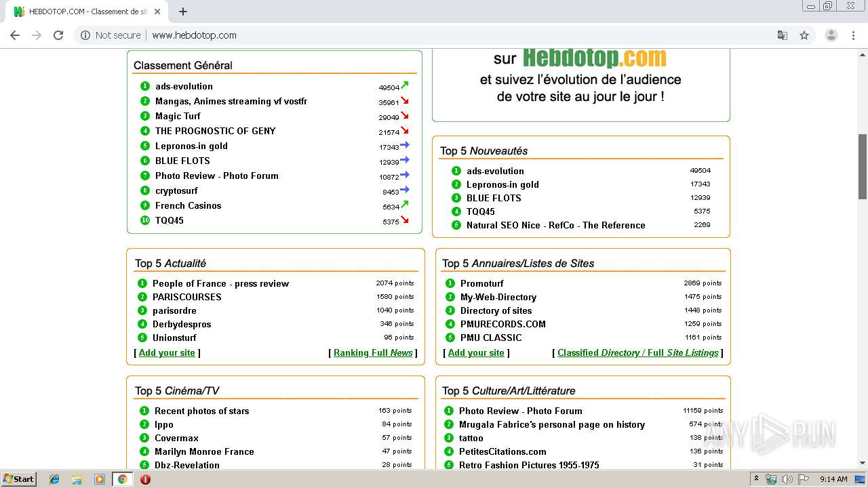868x488 pixels.
Task: Open the Unionsturf link
Action: [x=174, y=338]
